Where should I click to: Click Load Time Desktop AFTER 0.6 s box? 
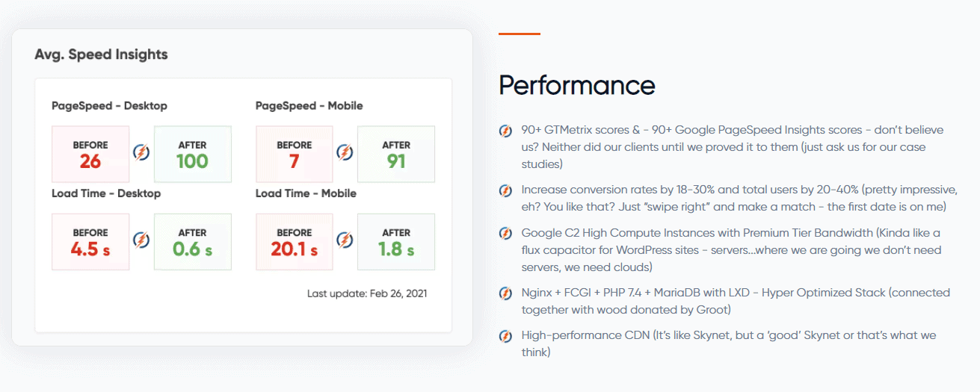click(x=192, y=241)
